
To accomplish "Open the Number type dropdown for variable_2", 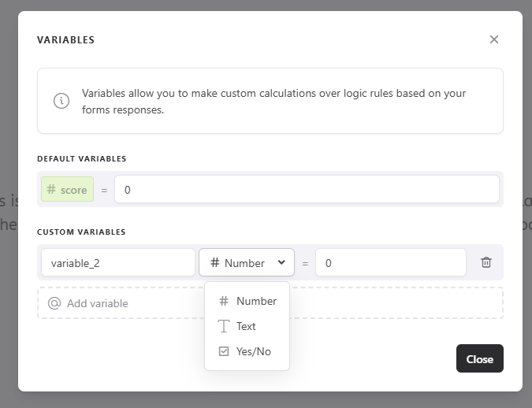I will pyautogui.click(x=246, y=263).
